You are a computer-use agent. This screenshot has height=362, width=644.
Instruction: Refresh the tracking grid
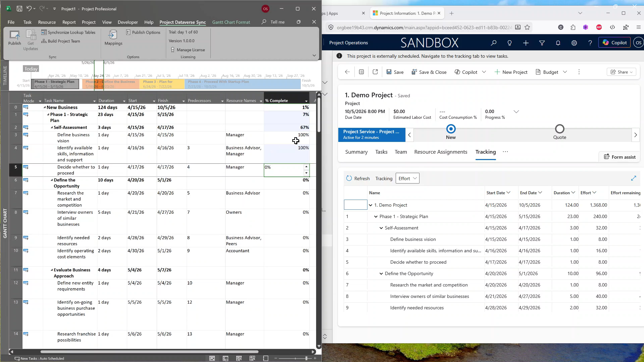click(x=358, y=178)
